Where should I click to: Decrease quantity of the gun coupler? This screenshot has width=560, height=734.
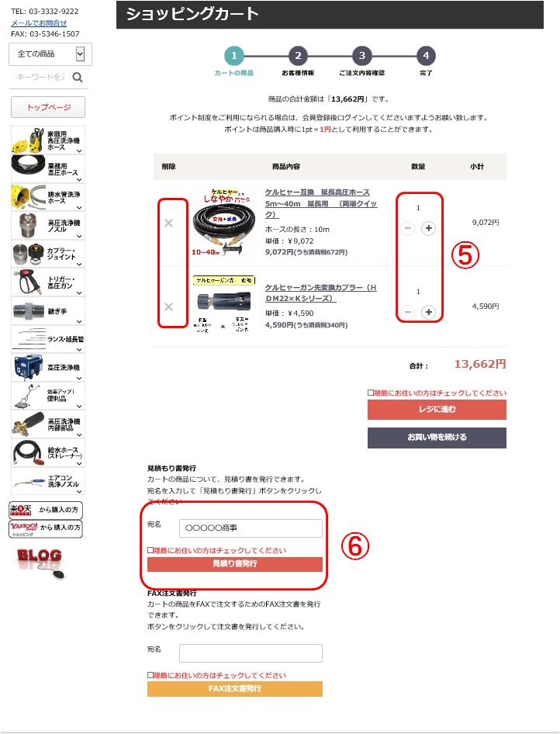(x=407, y=312)
